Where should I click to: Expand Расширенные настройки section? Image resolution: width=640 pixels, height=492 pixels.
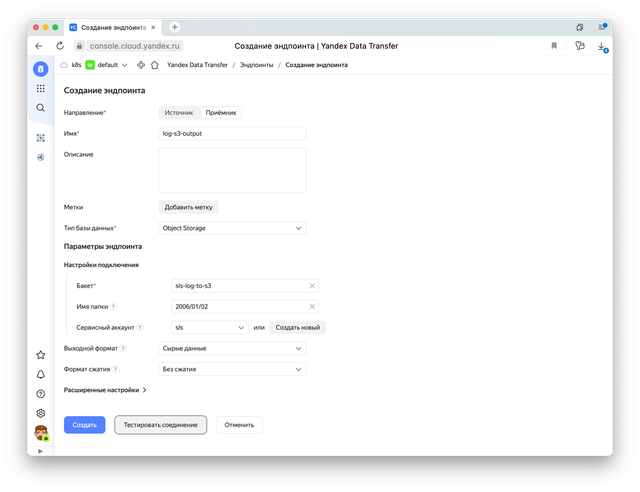click(x=105, y=390)
